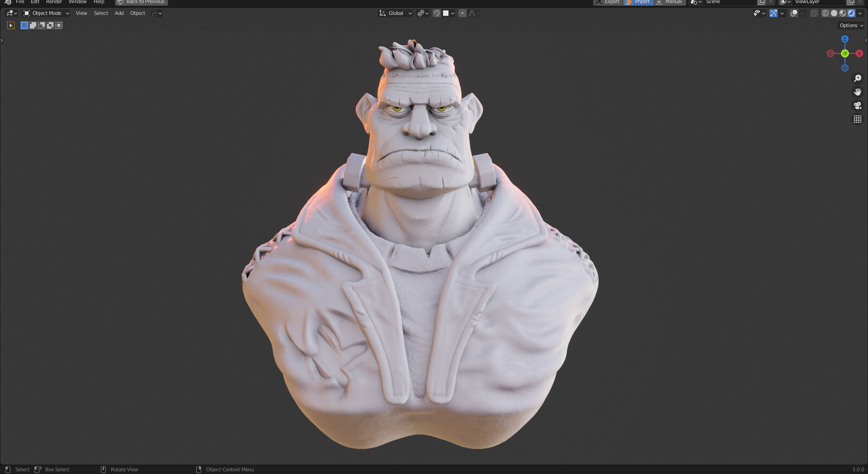This screenshot has height=474, width=868.
Task: Toggle X-Ray mode
Action: (x=814, y=13)
